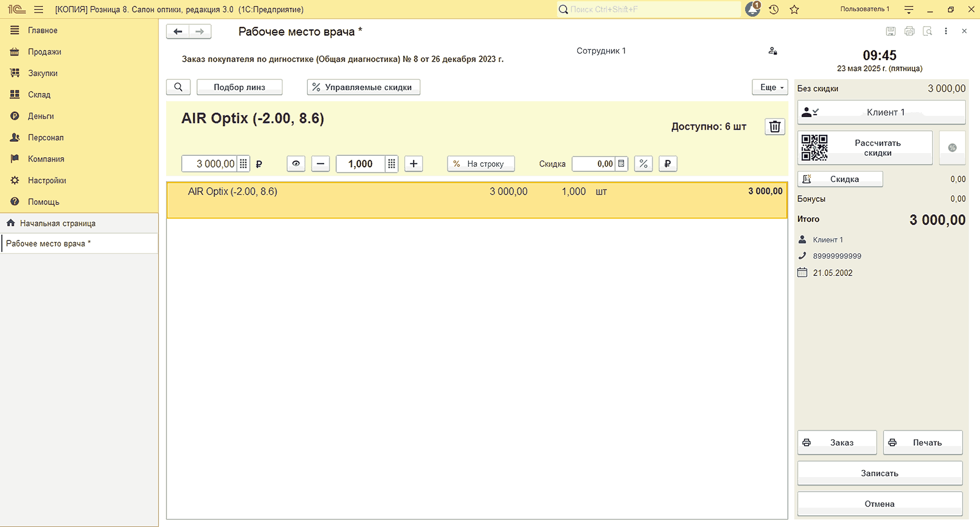Go back with the left arrow

[177, 32]
